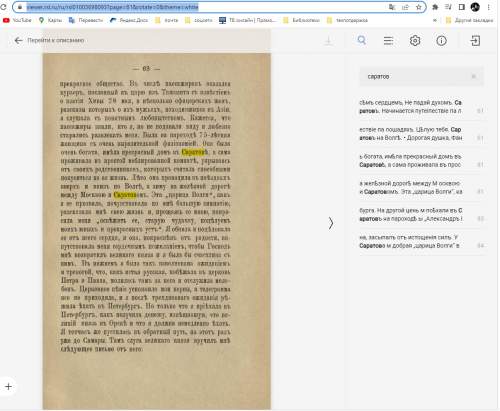Open viewer settings gear icon
Screen dimensions: 500x411
[x=415, y=41]
